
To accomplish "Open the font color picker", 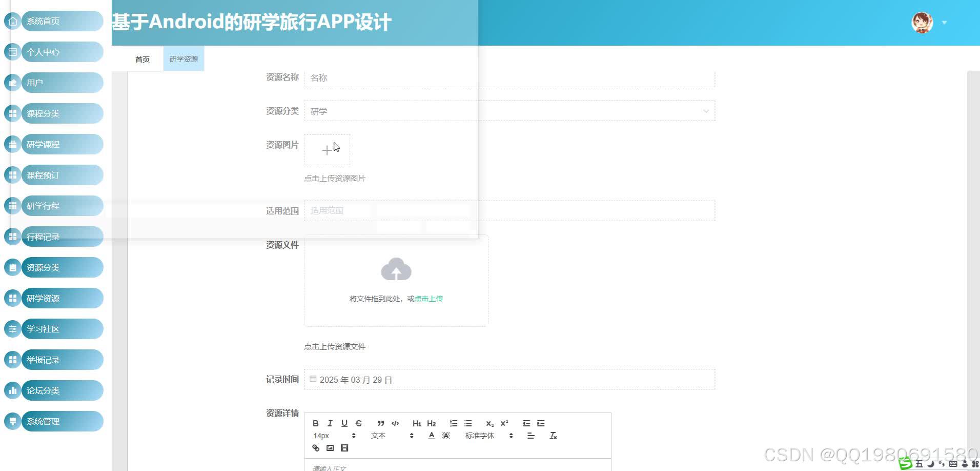I will coord(431,436).
